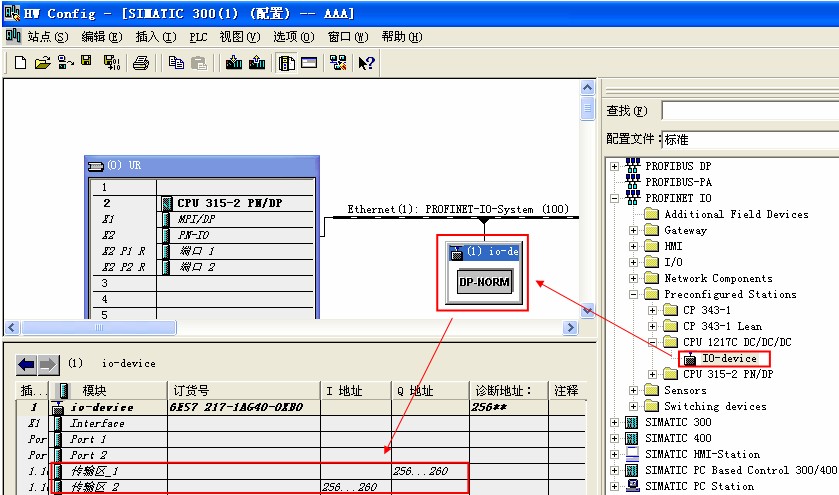Screen dimensions: 839x495
Task: Click the Save floppy disk icon
Action: [86, 61]
